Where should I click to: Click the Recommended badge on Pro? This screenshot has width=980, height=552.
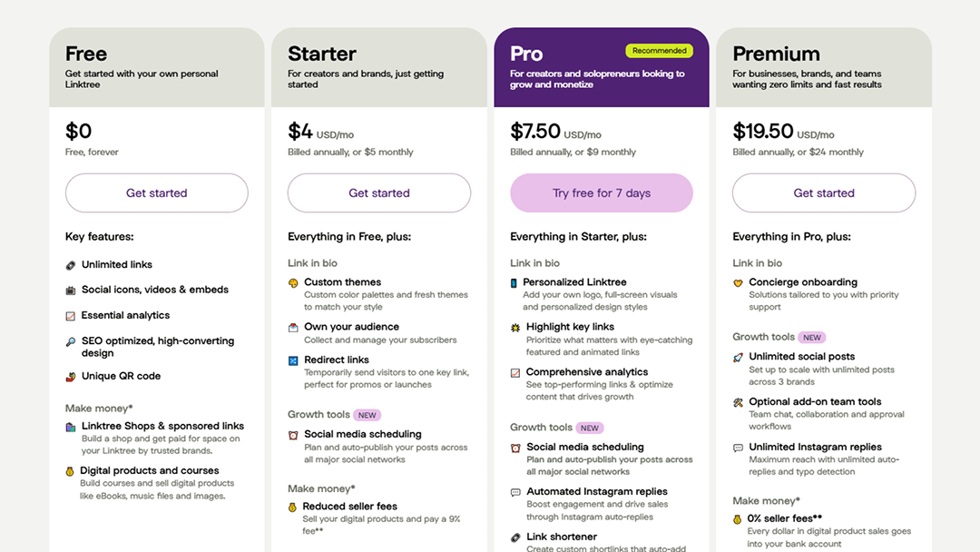point(659,50)
